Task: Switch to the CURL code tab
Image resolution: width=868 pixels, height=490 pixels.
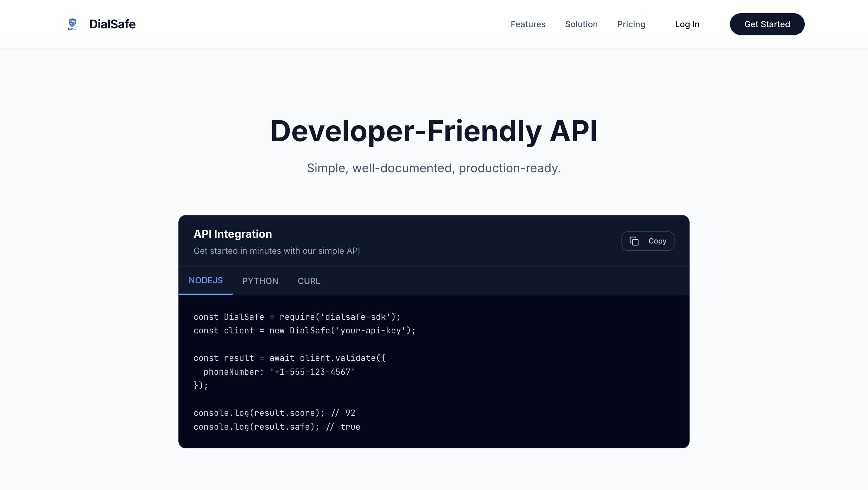Action: [309, 281]
